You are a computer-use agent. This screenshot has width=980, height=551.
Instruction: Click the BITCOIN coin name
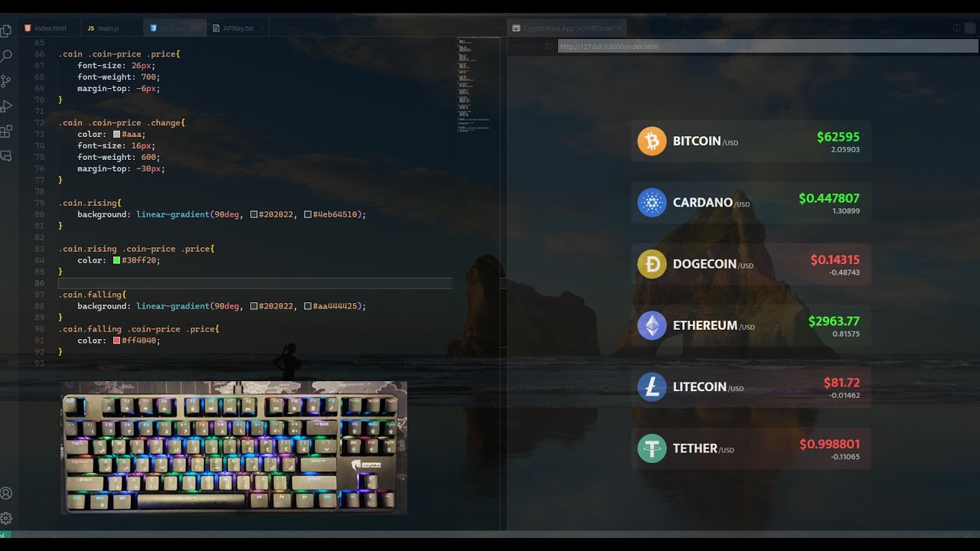pos(697,142)
